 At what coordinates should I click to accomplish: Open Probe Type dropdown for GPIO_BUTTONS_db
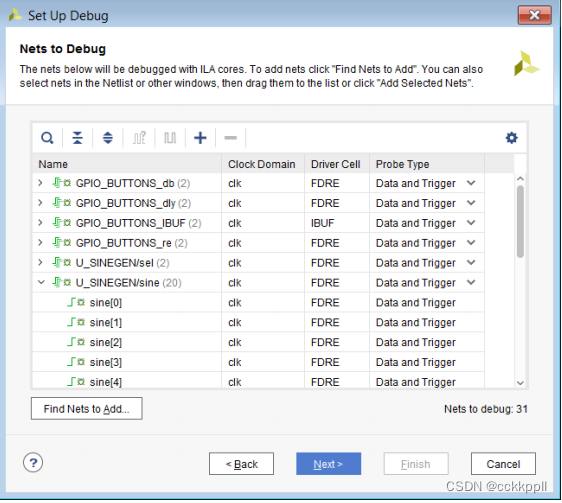coord(471,183)
